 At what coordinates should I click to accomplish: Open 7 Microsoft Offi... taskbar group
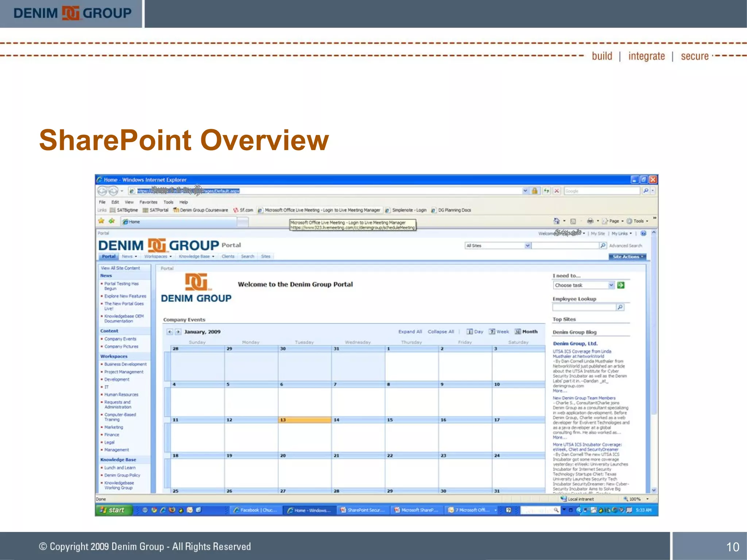pyautogui.click(x=472, y=510)
